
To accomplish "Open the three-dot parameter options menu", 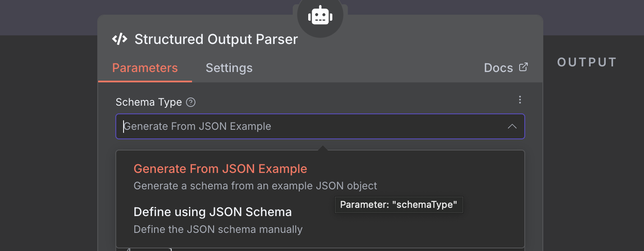I will coord(520,100).
